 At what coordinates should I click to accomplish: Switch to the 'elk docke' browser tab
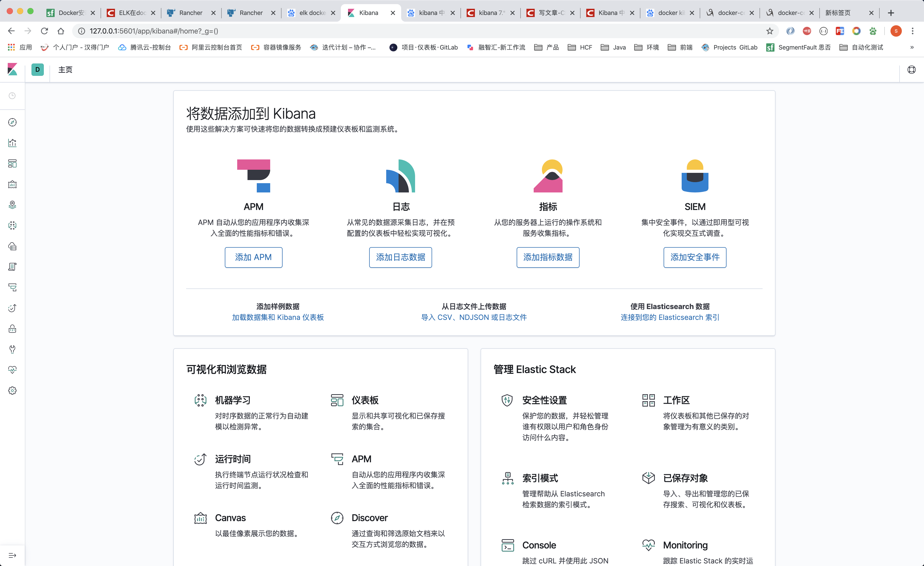pyautogui.click(x=311, y=13)
